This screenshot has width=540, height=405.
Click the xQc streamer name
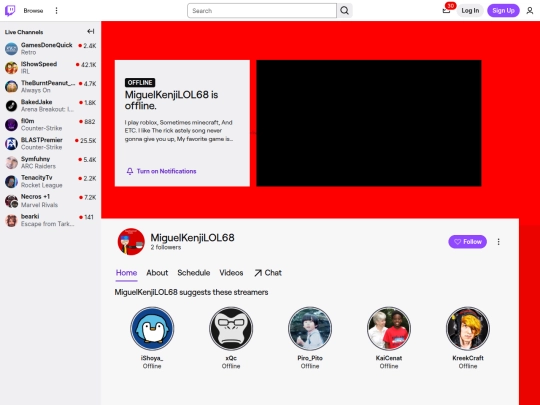231,358
